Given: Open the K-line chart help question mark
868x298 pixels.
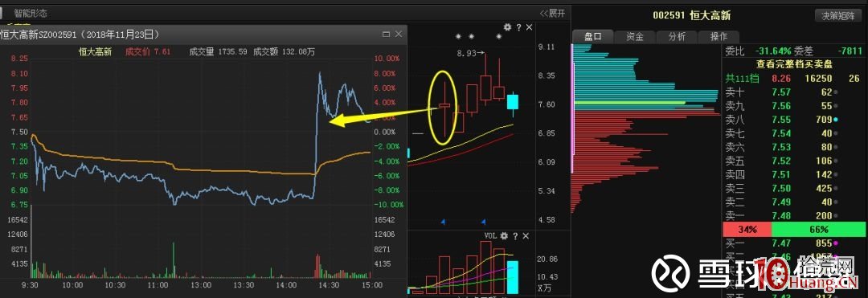Looking at the screenshot, I should coord(518,27).
